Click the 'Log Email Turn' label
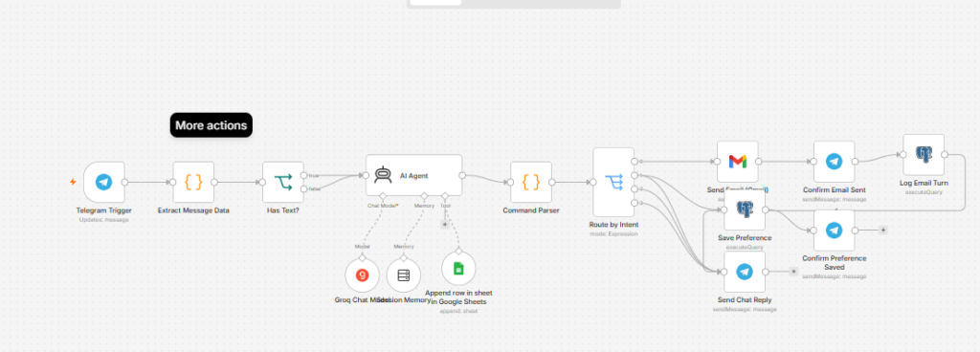The image size is (980, 352). [924, 184]
